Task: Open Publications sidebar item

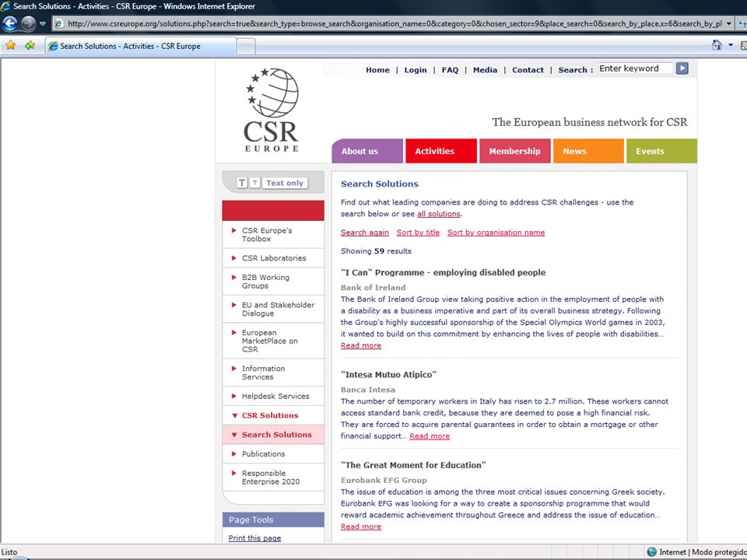Action: click(x=273, y=453)
